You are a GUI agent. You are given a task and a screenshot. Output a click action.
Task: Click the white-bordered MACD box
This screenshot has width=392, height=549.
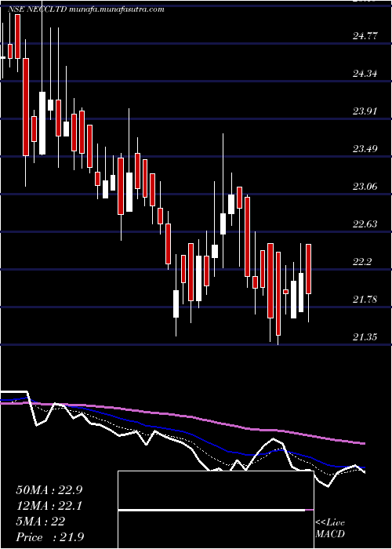[x=216, y=510]
